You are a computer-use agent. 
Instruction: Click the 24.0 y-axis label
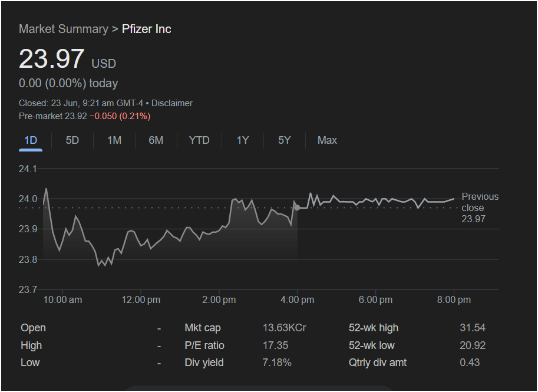coord(28,199)
